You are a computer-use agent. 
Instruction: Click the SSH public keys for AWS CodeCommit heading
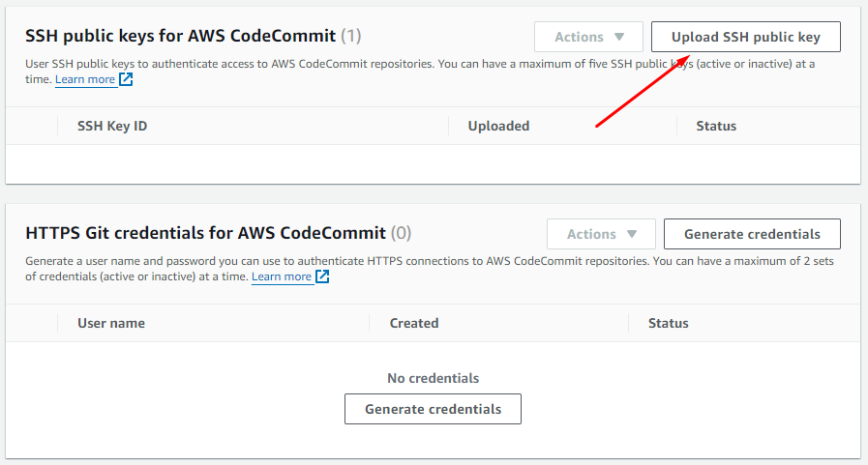[x=180, y=36]
